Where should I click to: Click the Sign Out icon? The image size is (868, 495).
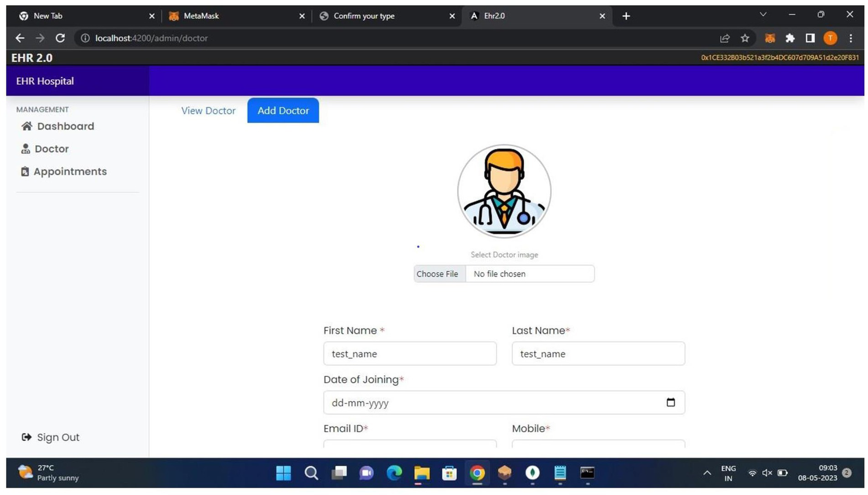pyautogui.click(x=27, y=437)
